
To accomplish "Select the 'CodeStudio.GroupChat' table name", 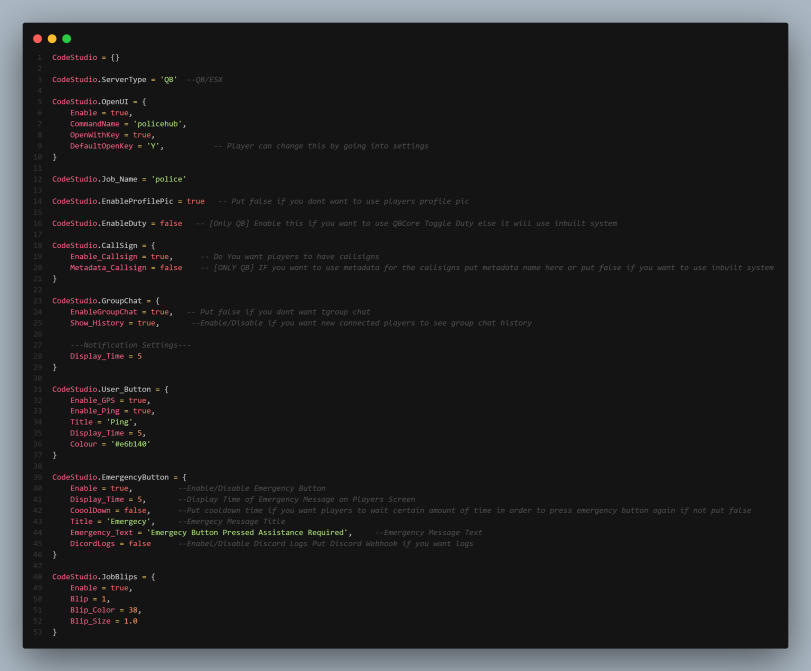I will point(97,301).
